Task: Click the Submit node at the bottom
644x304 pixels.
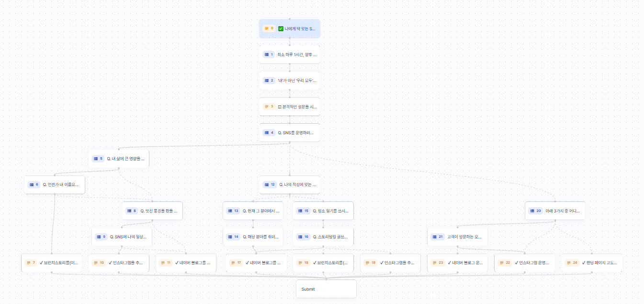Action: [x=326, y=289]
